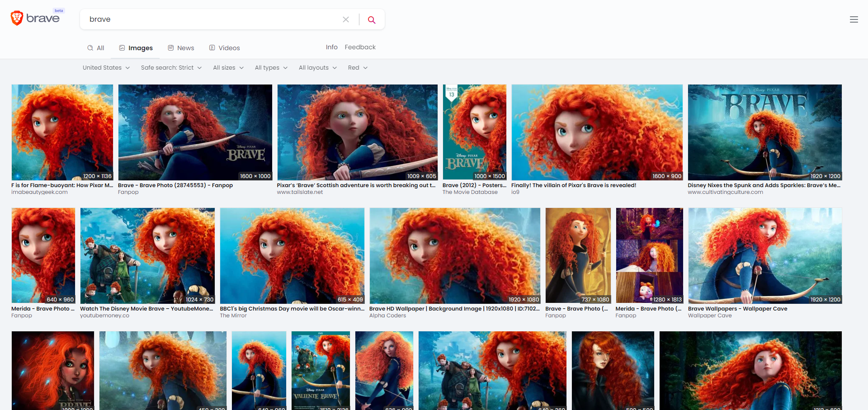868x410 pixels.
Task: Open the Red color filter
Action: [358, 68]
